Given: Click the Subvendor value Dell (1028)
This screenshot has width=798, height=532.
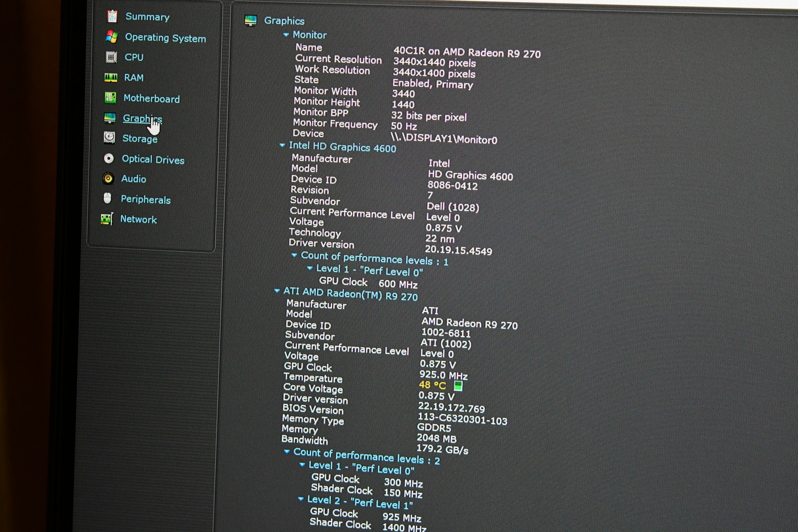Looking at the screenshot, I should 453,207.
